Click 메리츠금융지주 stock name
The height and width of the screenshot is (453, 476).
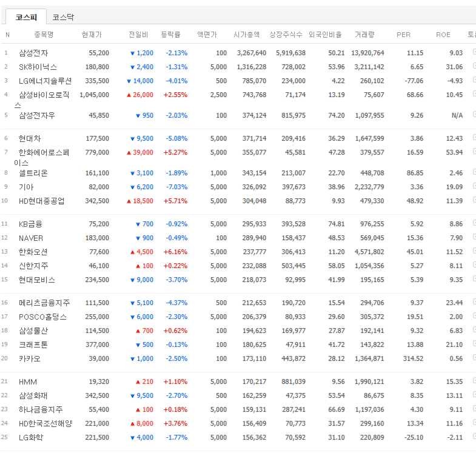44,303
